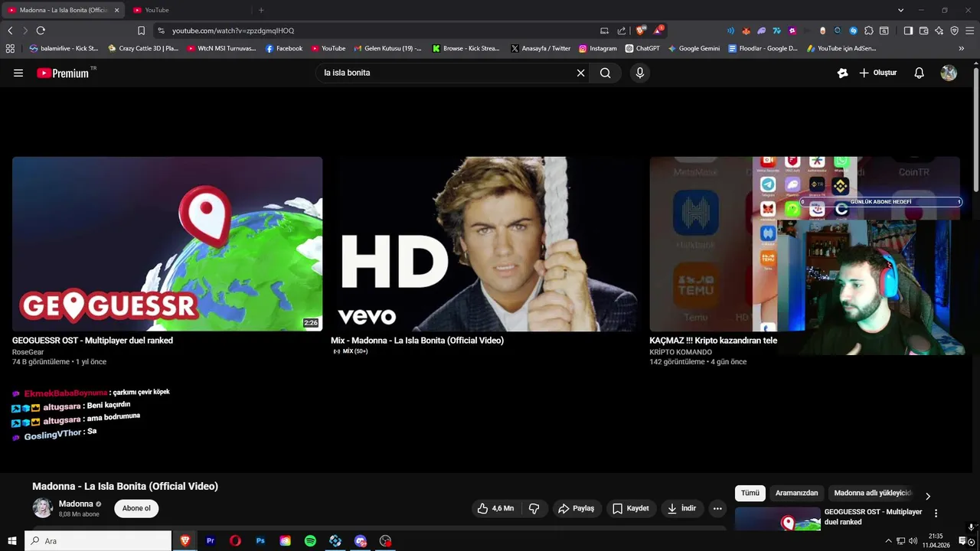Expand the tab search dropdown arrow
Viewport: 980px width, 551px height.
click(x=900, y=10)
